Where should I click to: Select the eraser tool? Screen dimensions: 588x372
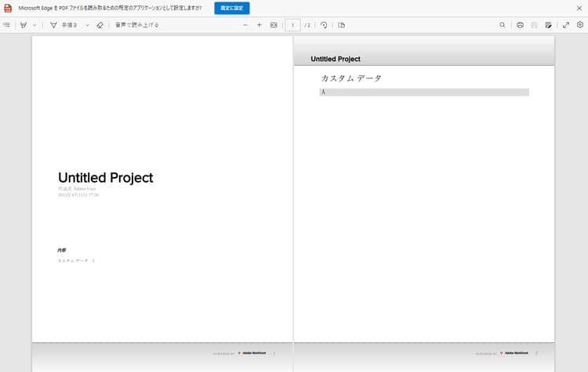pos(100,25)
